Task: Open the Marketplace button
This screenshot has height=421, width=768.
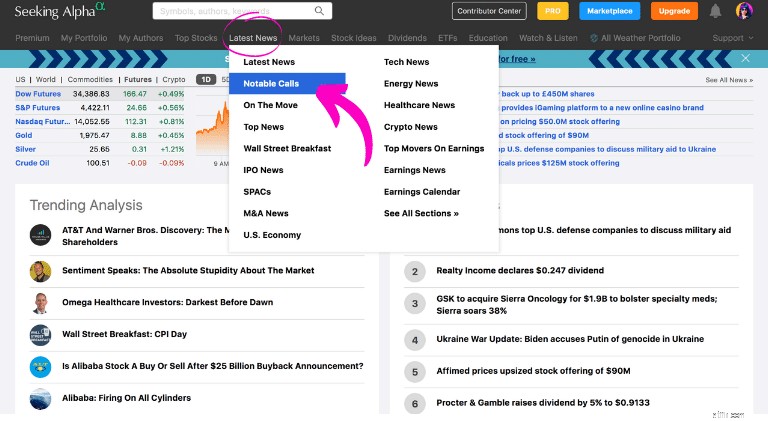Action: 609,11
